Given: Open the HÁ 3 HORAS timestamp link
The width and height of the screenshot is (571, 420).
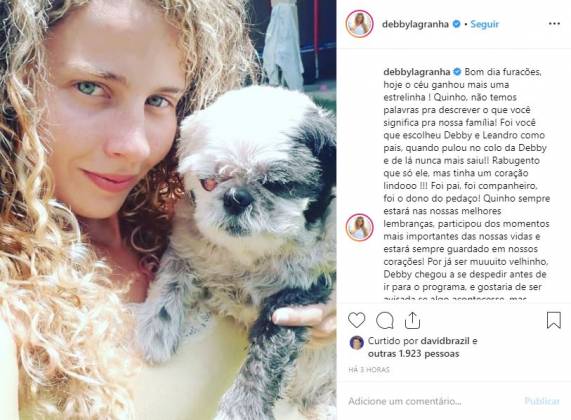Looking at the screenshot, I should tap(369, 370).
